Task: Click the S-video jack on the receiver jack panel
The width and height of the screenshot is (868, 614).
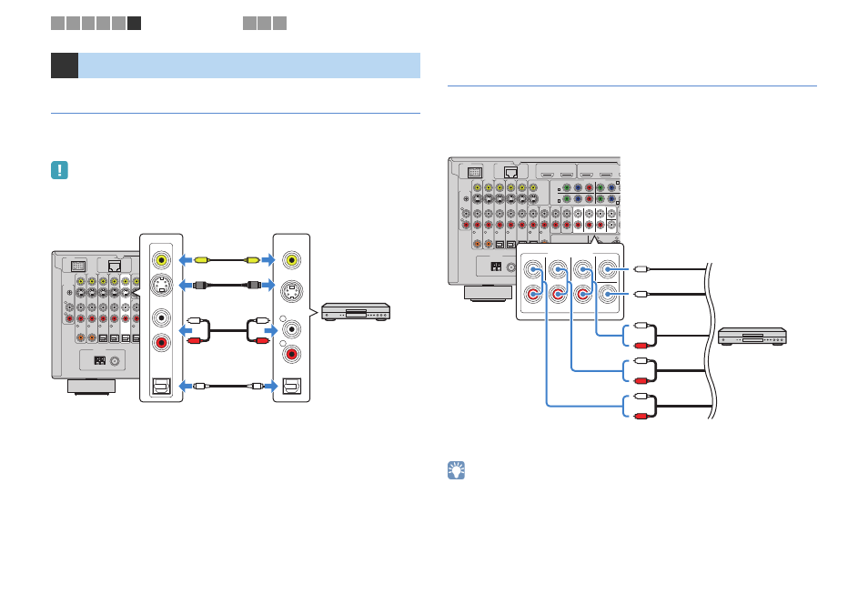Action: [x=161, y=285]
